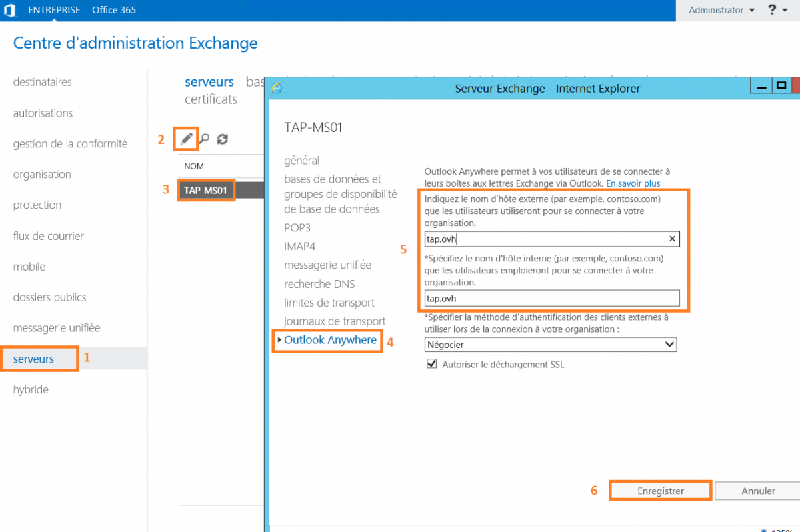The width and height of the screenshot is (800, 532).
Task: Click the Annuler button
Action: pos(758,491)
